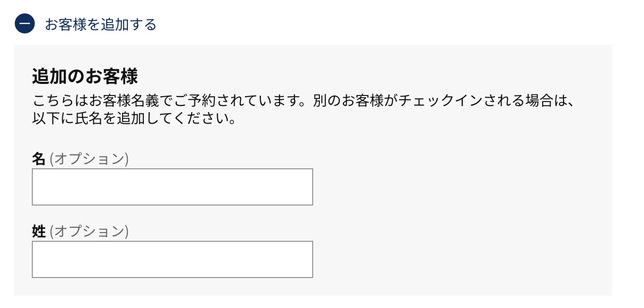Click the minus icon beside the section title
This screenshot has height=308, width=644.
point(24,24)
